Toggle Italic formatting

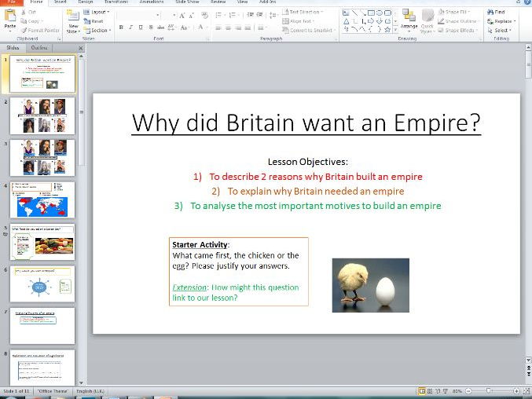click(x=131, y=27)
